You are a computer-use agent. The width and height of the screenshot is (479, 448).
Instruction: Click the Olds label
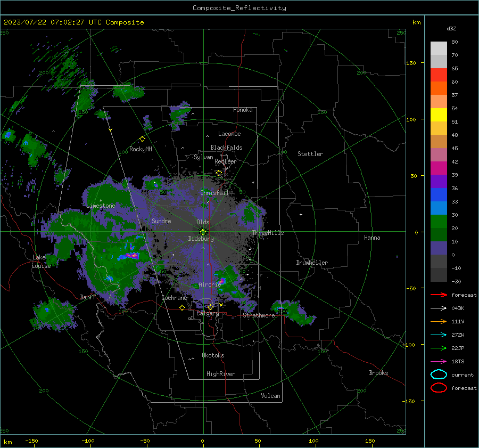(203, 222)
